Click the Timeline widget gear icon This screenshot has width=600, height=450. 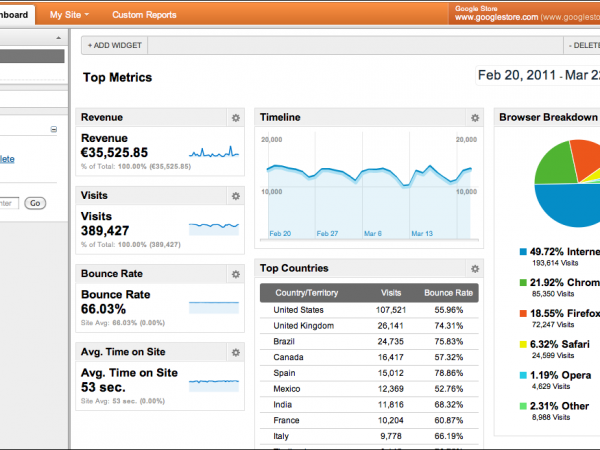click(475, 118)
